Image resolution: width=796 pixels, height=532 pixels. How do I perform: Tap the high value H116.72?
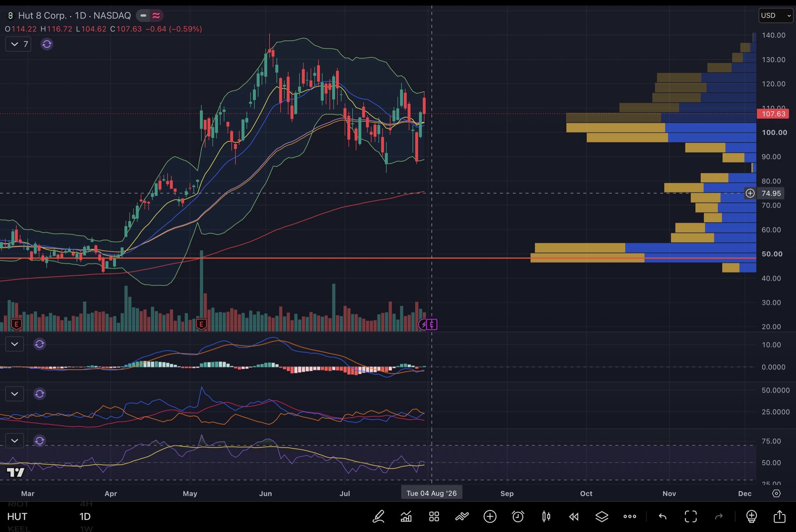tap(56, 29)
